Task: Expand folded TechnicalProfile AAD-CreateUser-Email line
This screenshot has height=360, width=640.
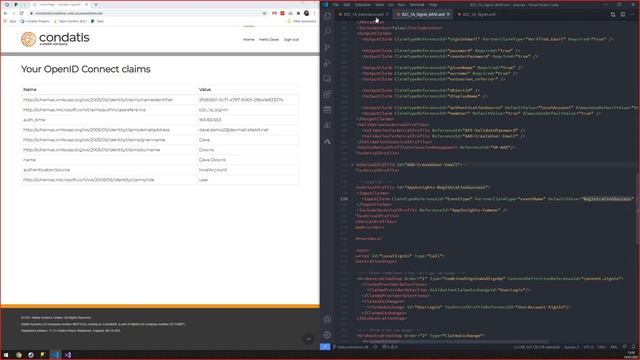Action: [x=352, y=164]
